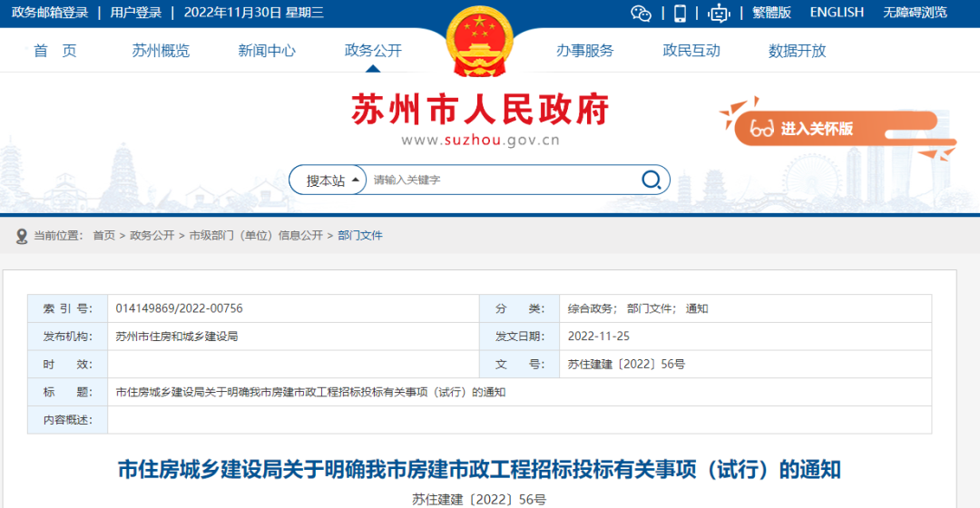Click the 政务邮箱登录 link
980x508 pixels.
pyautogui.click(x=50, y=13)
